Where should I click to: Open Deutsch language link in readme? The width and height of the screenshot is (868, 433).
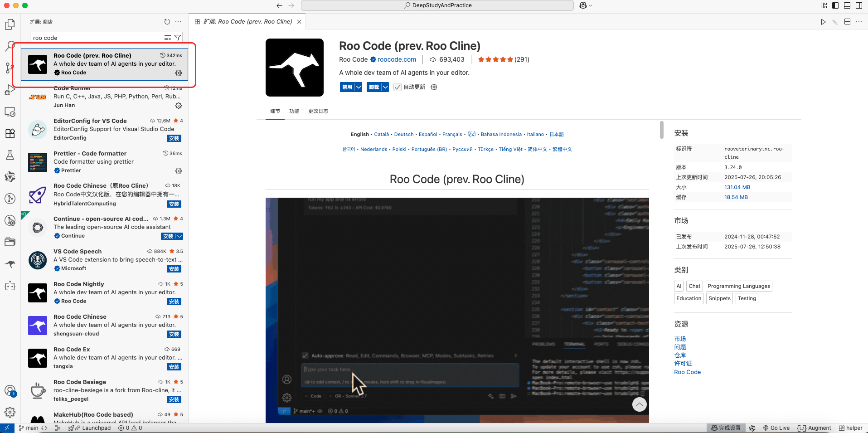(x=404, y=134)
